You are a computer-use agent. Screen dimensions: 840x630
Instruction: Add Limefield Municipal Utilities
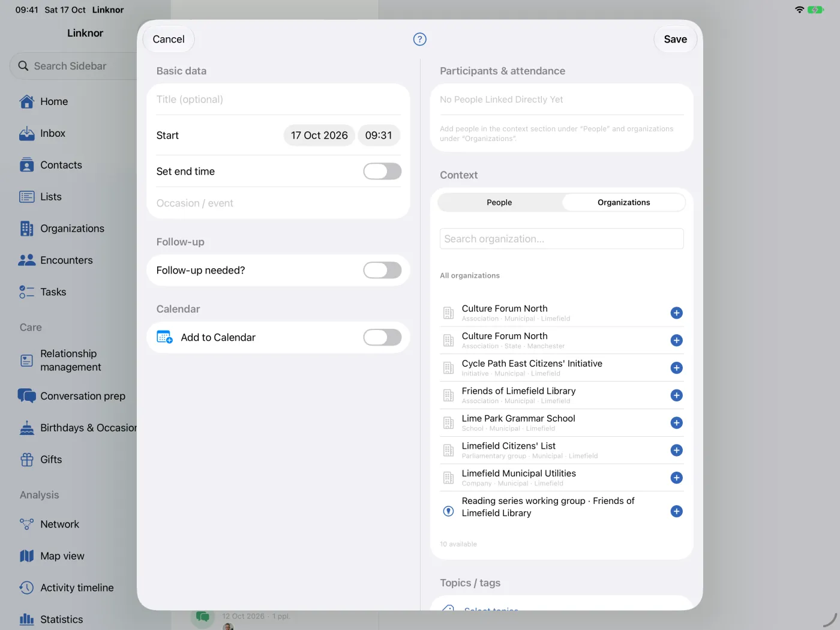pos(676,478)
